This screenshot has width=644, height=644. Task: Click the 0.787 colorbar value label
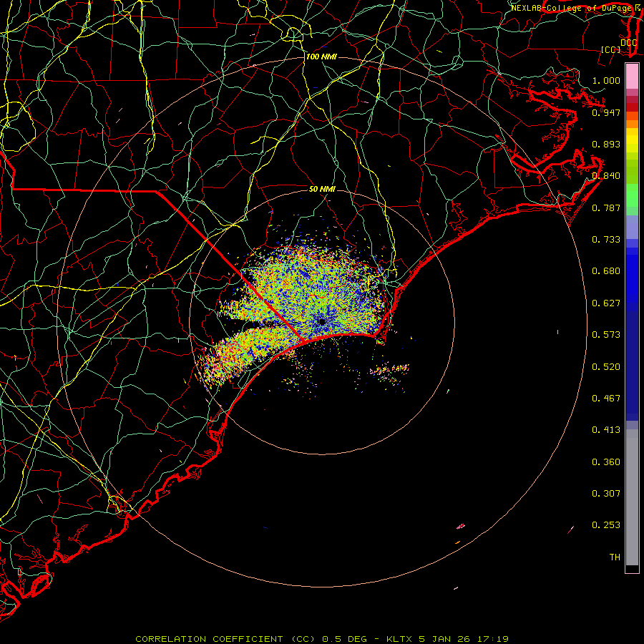(606, 208)
